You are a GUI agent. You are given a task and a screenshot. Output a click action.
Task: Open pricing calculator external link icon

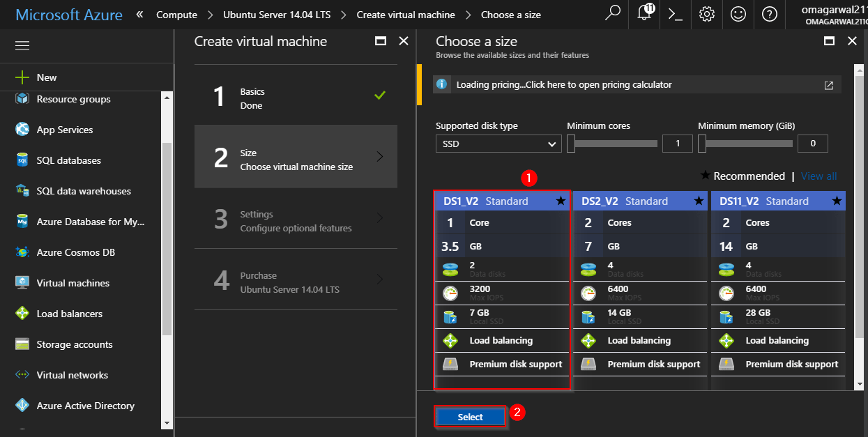[828, 85]
